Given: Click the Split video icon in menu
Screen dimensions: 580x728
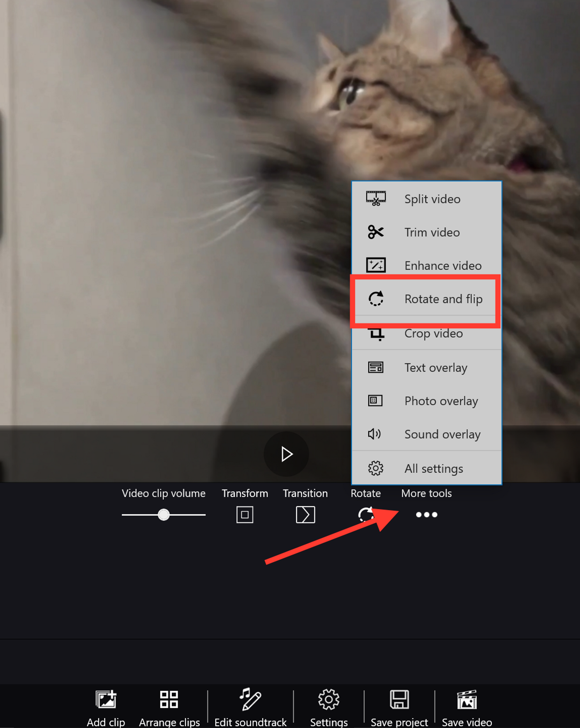Looking at the screenshot, I should point(376,199).
